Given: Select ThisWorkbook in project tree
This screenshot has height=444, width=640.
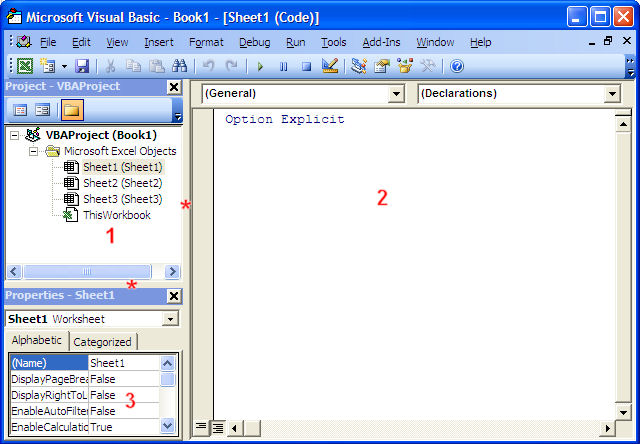Looking at the screenshot, I should point(117,215).
